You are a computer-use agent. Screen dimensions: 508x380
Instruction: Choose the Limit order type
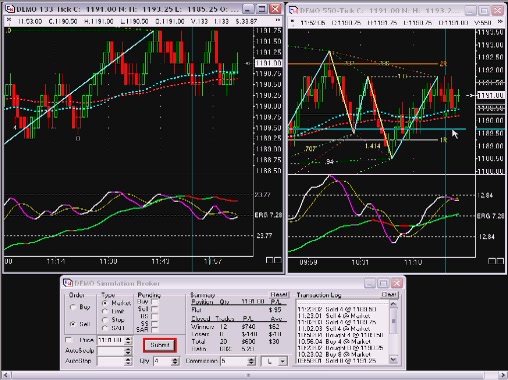(105, 311)
